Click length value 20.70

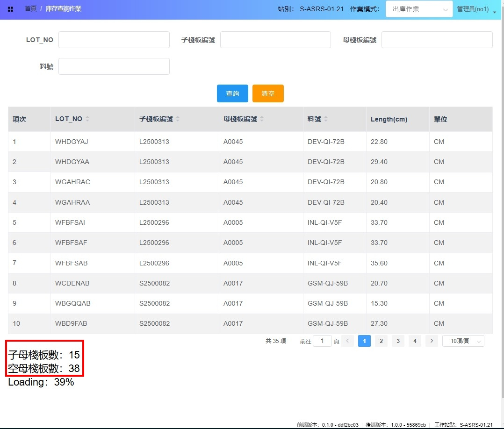(x=379, y=283)
